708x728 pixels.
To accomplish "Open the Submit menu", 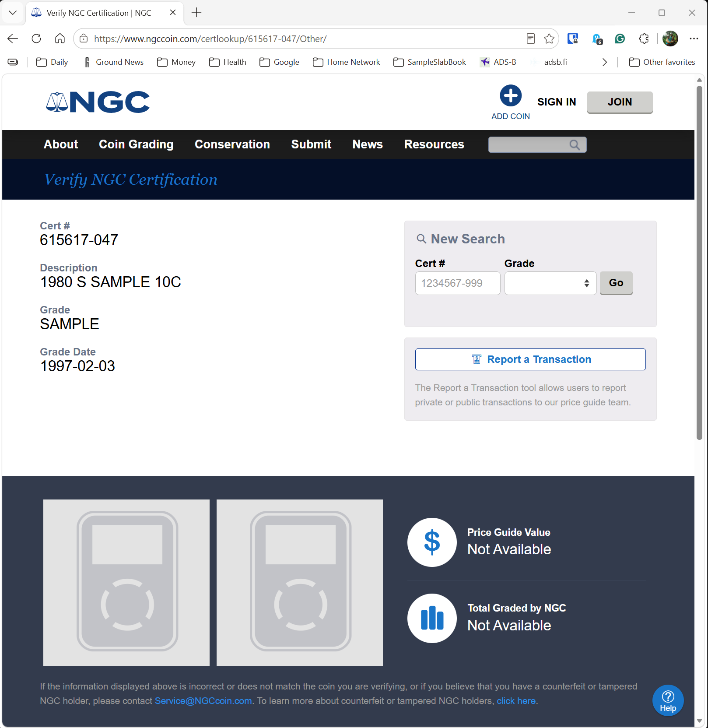I will 311,144.
